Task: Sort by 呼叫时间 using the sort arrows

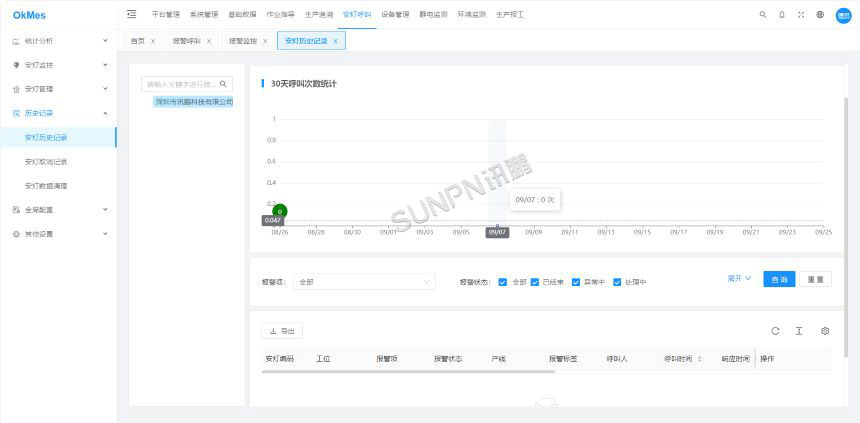Action: [x=699, y=359]
